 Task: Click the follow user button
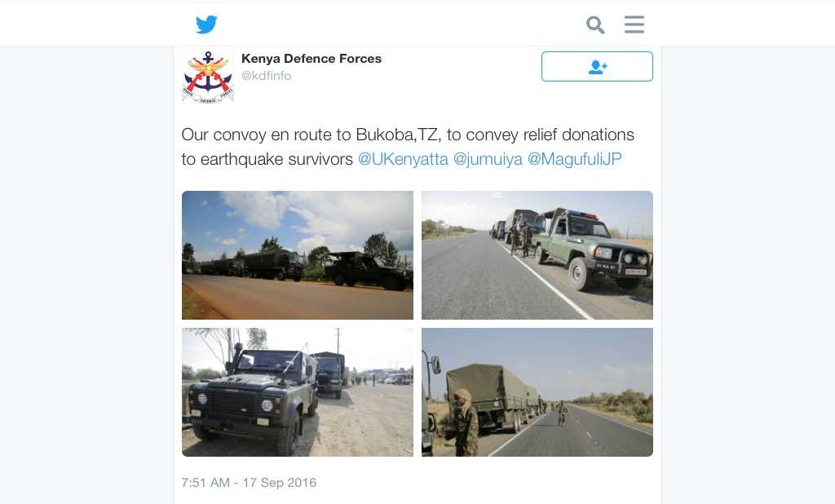pyautogui.click(x=597, y=67)
